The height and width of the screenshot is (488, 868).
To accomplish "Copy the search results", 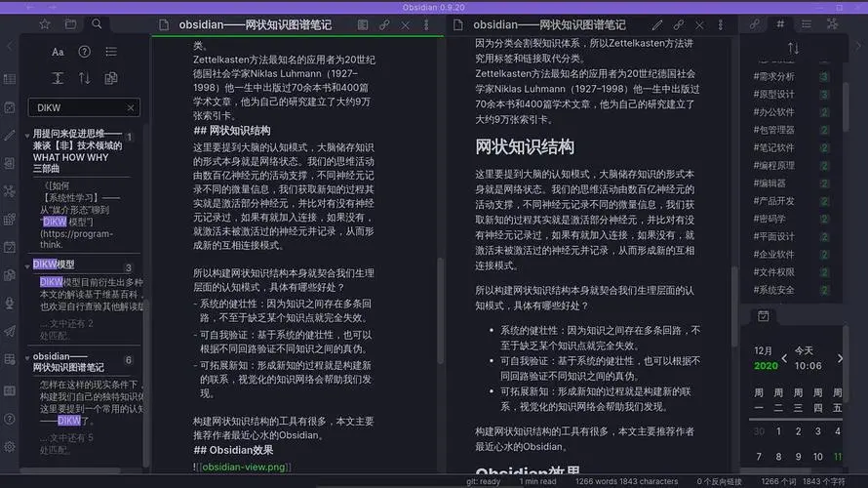I will pos(111,78).
